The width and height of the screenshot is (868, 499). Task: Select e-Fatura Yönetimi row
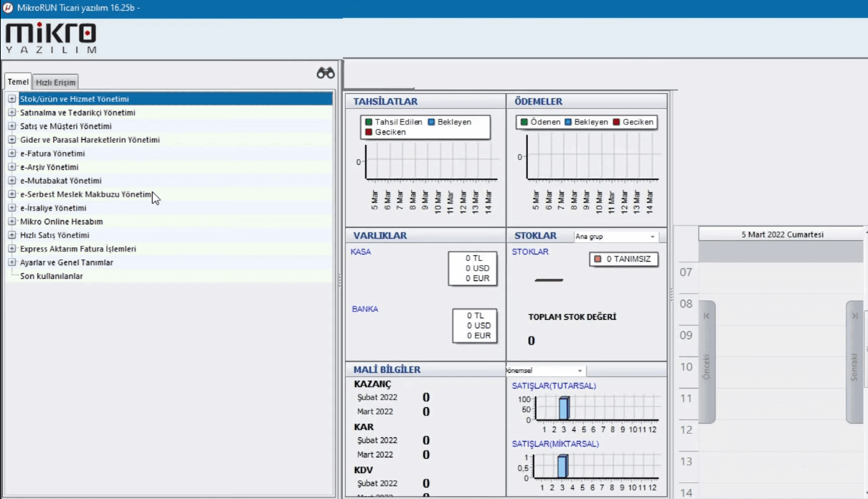[175, 153]
